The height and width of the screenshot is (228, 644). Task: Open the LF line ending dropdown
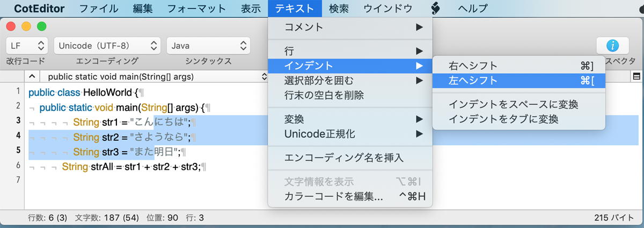(x=27, y=46)
